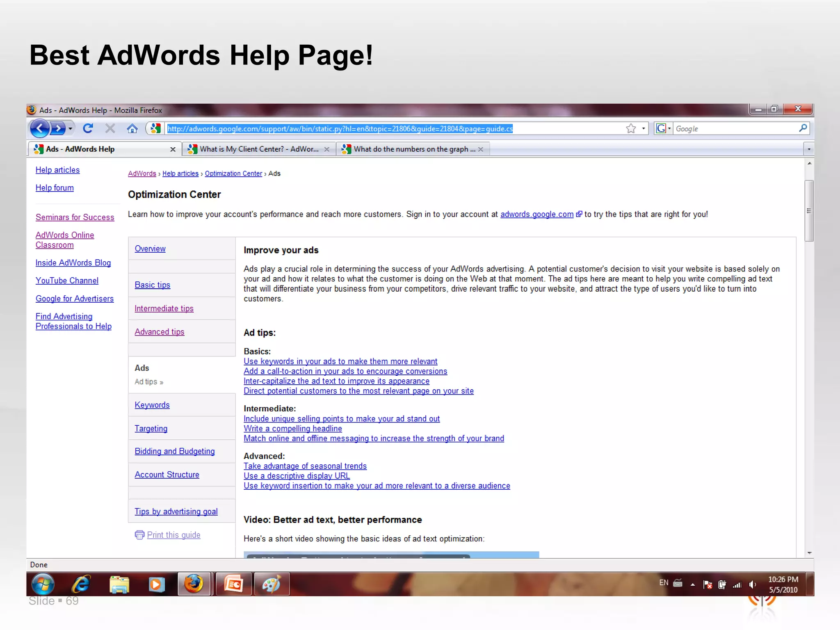Close the Ads - AdWords Help tab

point(173,149)
